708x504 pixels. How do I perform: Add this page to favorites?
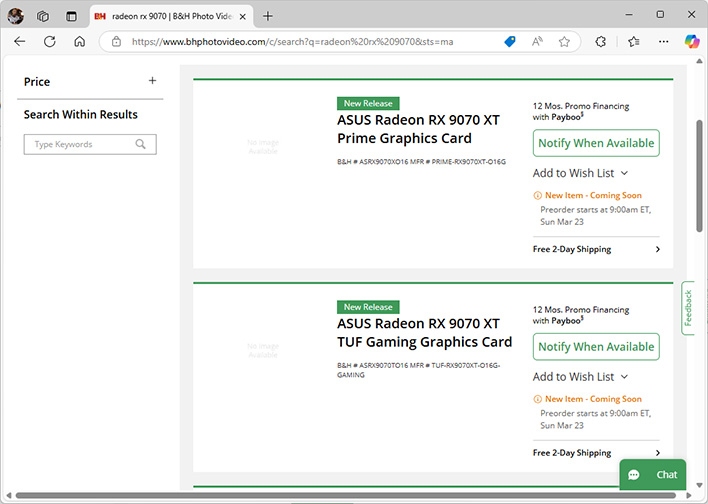point(564,42)
